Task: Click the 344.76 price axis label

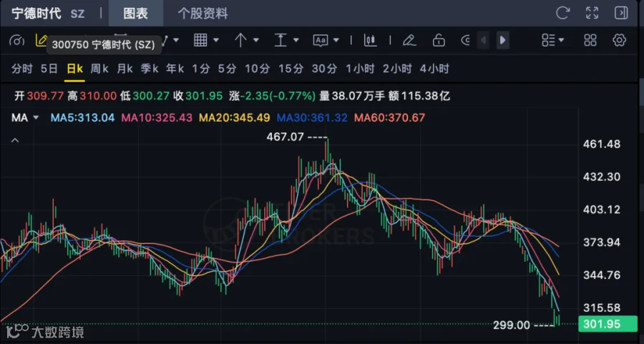Action: tap(602, 275)
